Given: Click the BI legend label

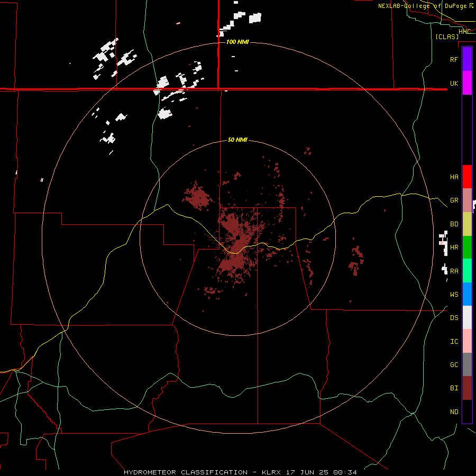Looking at the screenshot, I should point(454,388).
